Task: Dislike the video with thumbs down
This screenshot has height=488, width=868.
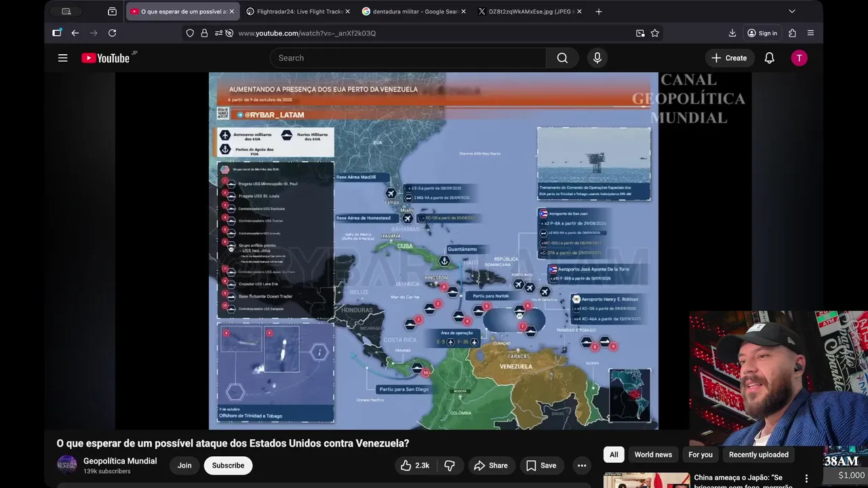Action: (449, 466)
